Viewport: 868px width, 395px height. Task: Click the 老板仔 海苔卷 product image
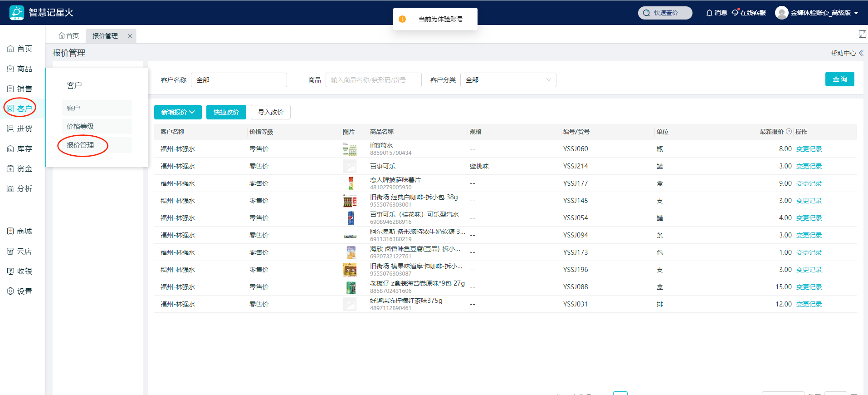350,287
